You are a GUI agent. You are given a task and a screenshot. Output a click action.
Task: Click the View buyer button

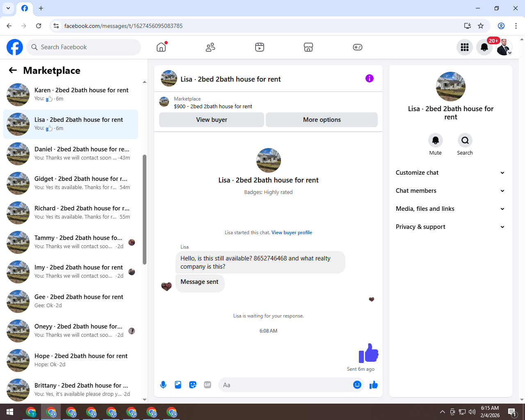point(212,120)
